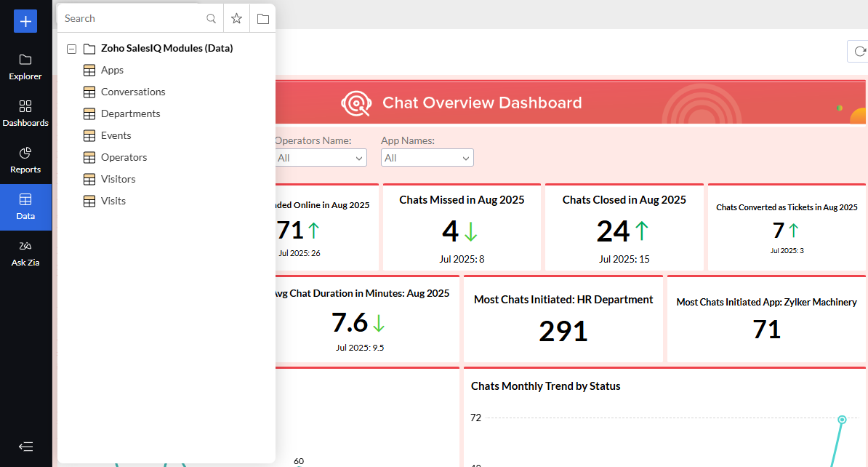
Task: Open the Conversations table
Action: tap(133, 92)
